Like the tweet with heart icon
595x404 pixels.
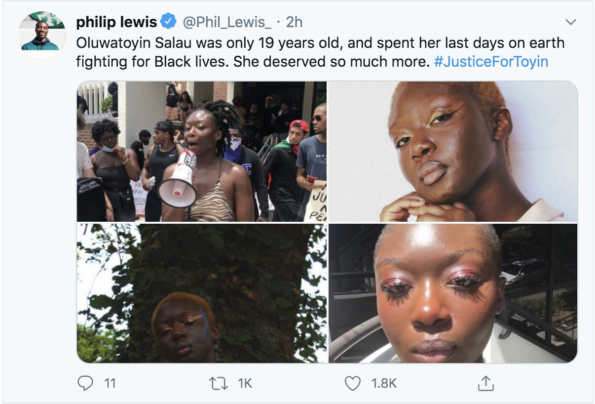point(353,384)
